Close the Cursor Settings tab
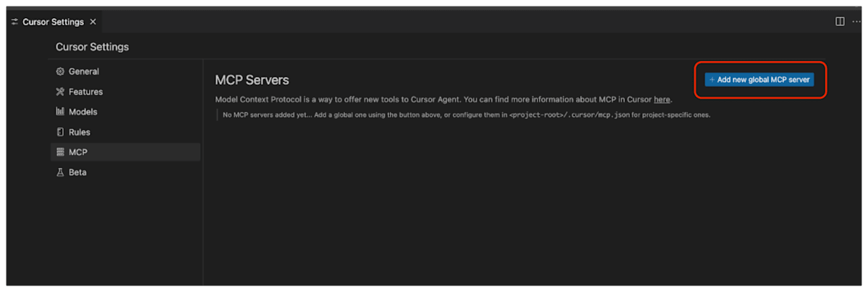The image size is (868, 292). coord(93,22)
